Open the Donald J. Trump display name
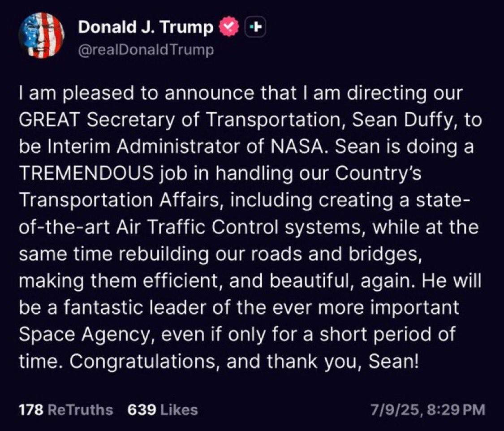504x431 pixels. coord(146,27)
